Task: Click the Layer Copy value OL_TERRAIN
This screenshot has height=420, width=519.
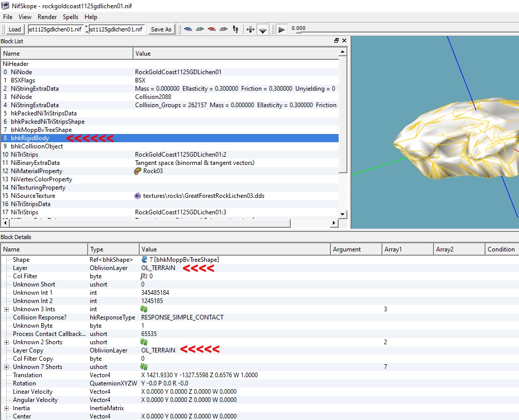Action: point(158,350)
